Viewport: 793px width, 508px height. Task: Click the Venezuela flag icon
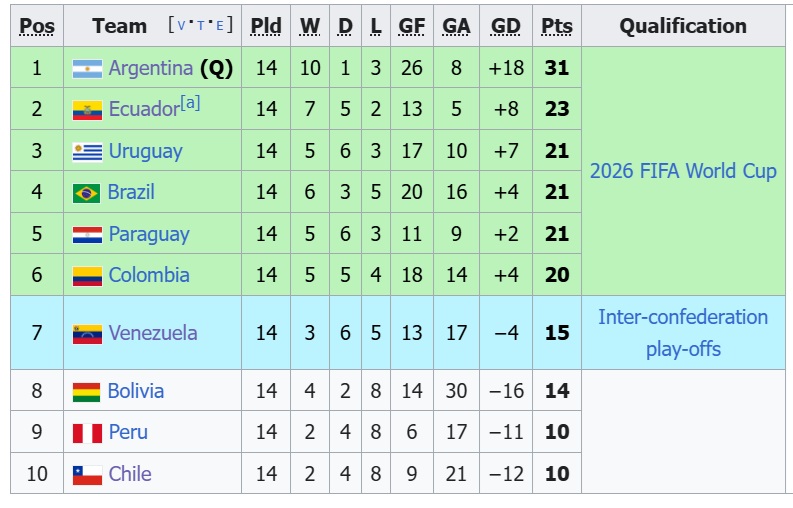click(87, 334)
